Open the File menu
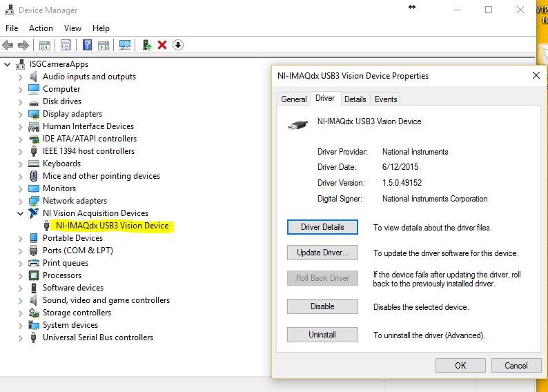548x392 pixels. click(x=12, y=28)
